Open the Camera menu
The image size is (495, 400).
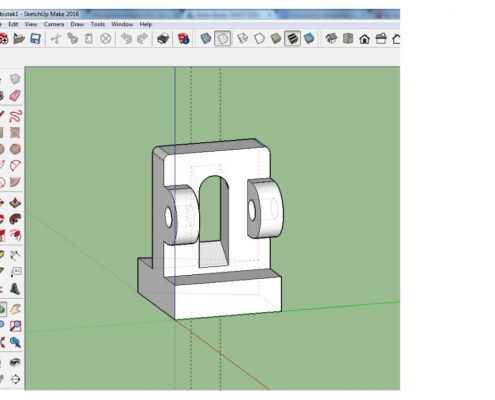54,24
